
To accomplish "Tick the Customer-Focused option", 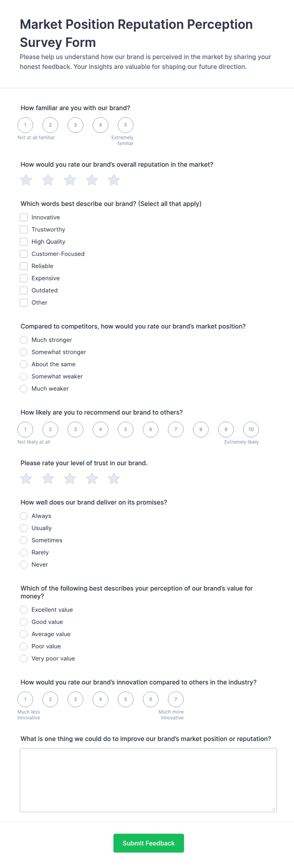I will point(23,254).
